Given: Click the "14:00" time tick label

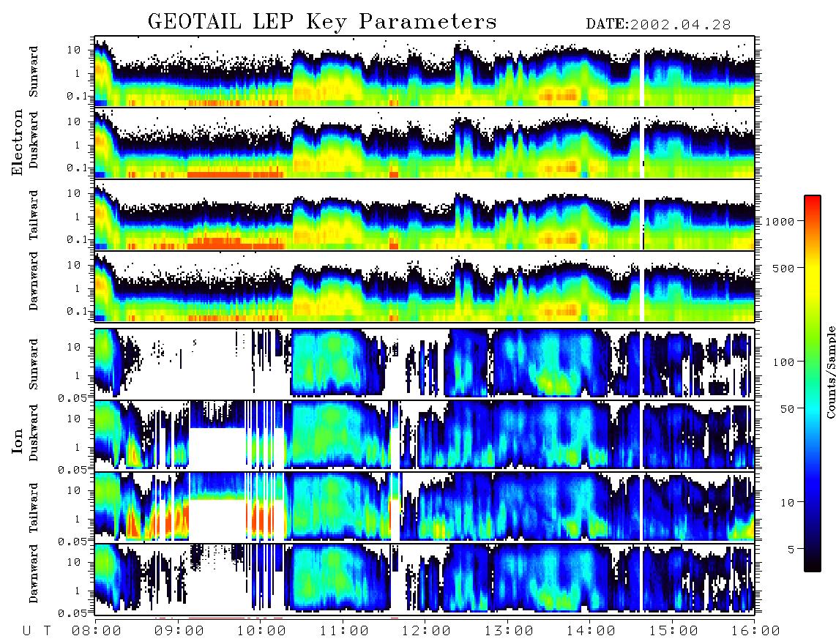Looking at the screenshot, I should [x=591, y=632].
